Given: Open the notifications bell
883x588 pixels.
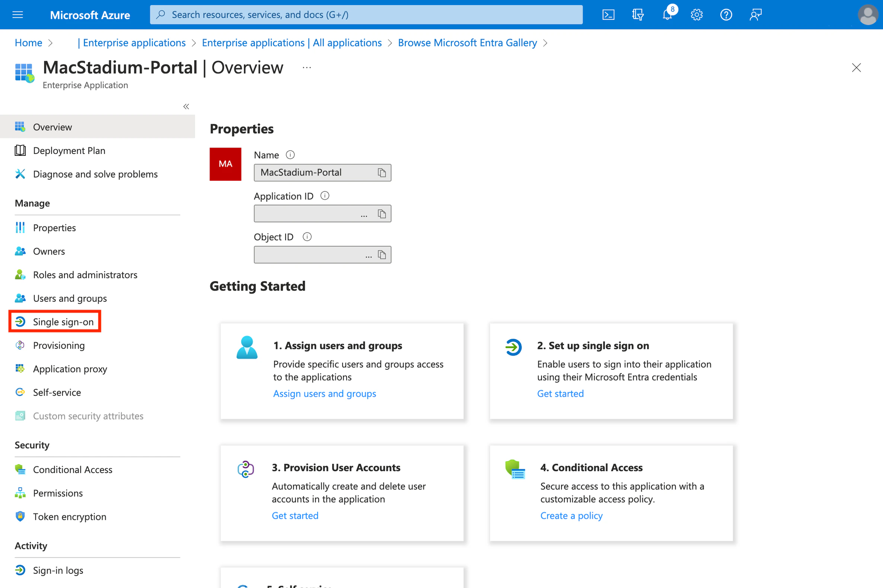Looking at the screenshot, I should pyautogui.click(x=667, y=15).
